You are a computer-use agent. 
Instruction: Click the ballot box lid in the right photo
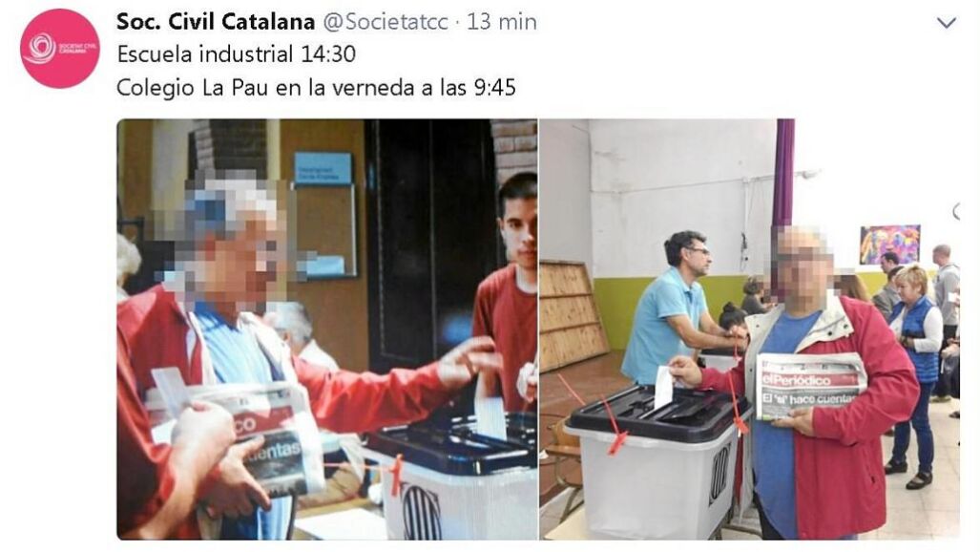tap(657, 412)
